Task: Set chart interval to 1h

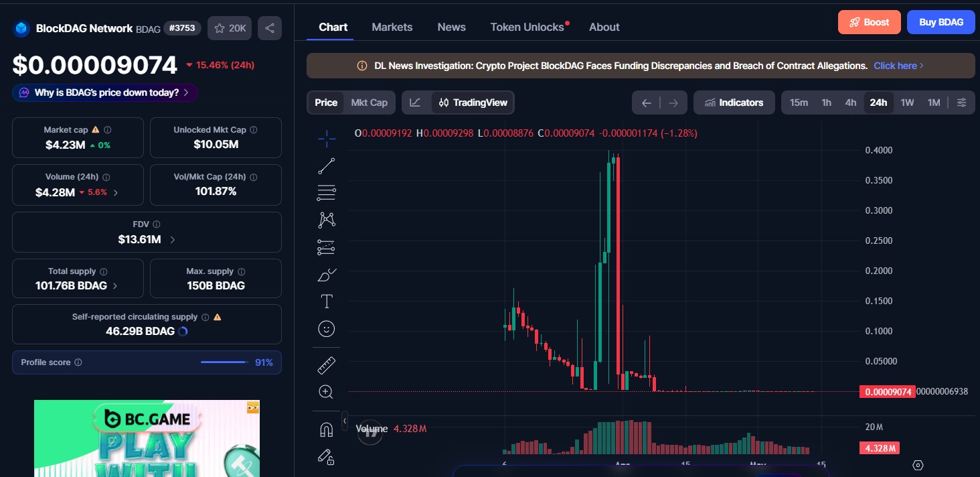Action: (827, 103)
